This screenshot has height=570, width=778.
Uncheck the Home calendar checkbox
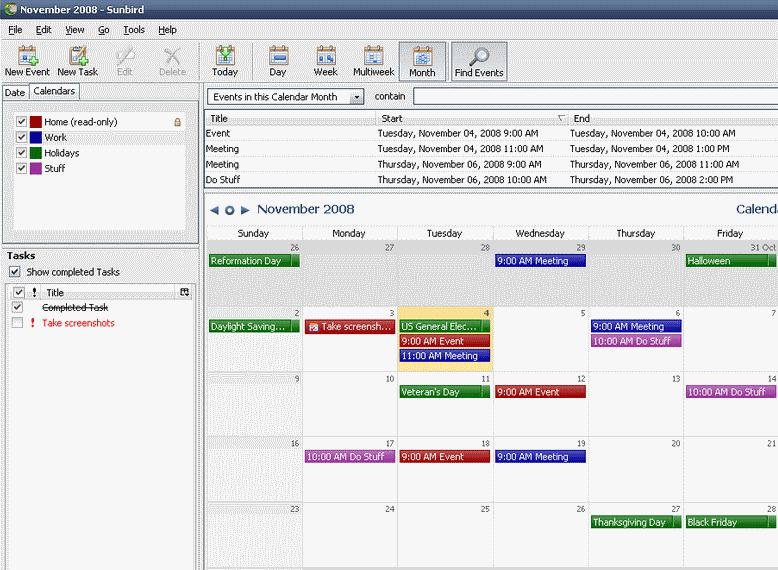pos(21,122)
